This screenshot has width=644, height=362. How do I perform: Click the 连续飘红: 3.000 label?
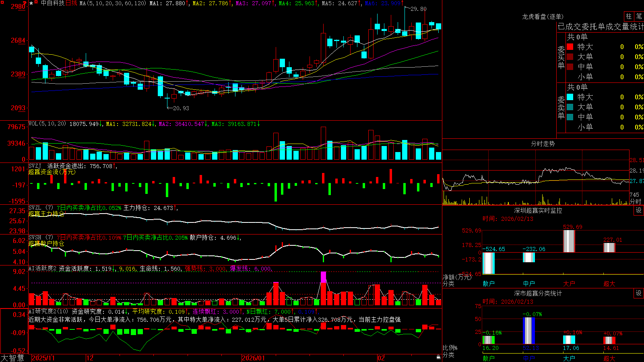pos(216,311)
